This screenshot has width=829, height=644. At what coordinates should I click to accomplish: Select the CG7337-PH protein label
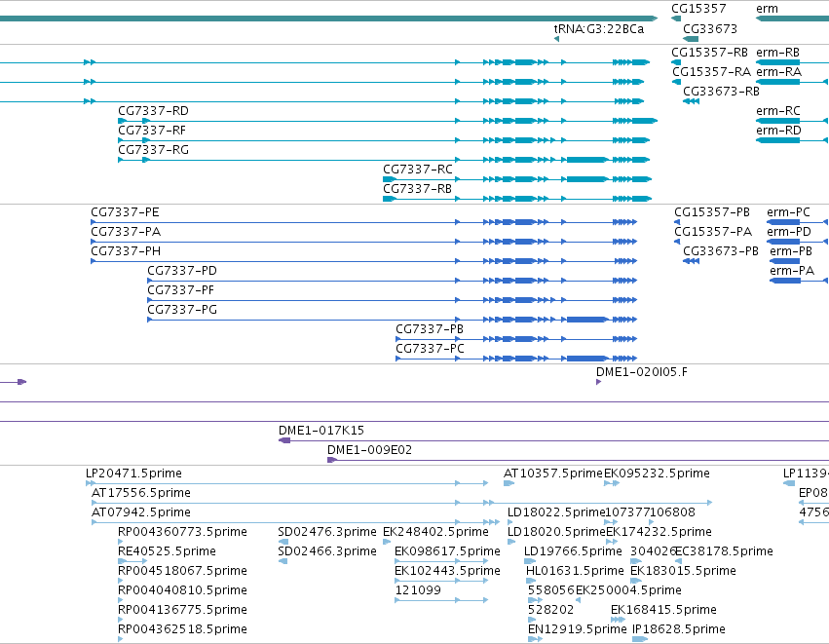tap(126, 251)
